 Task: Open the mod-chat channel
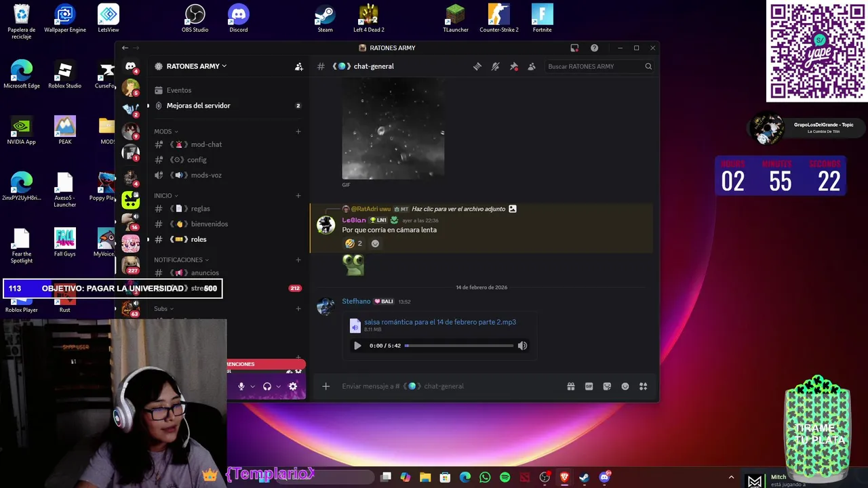(206, 144)
